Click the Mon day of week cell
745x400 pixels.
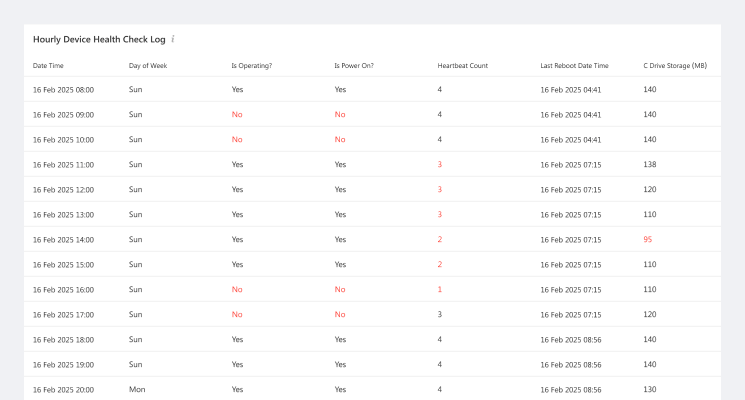(136, 390)
